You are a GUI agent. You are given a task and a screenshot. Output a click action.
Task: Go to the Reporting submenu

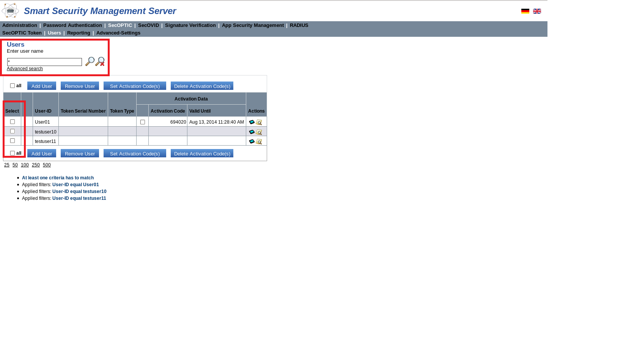click(79, 33)
